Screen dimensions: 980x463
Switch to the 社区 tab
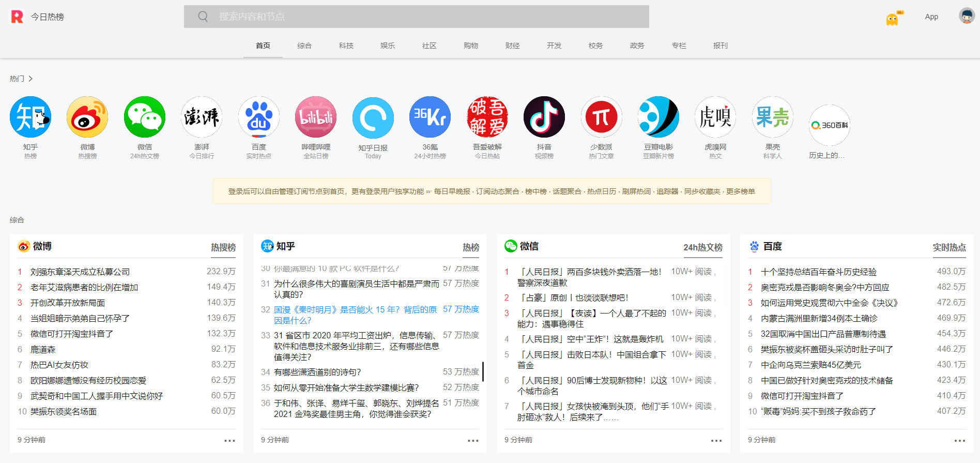[x=430, y=46]
